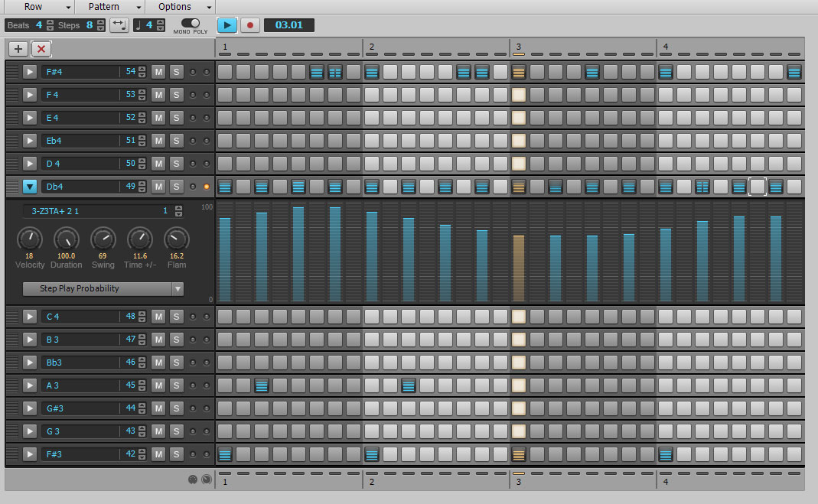Click beat 4 marker in bottom ruler
Image resolution: width=818 pixels, height=504 pixels.
pos(665,482)
